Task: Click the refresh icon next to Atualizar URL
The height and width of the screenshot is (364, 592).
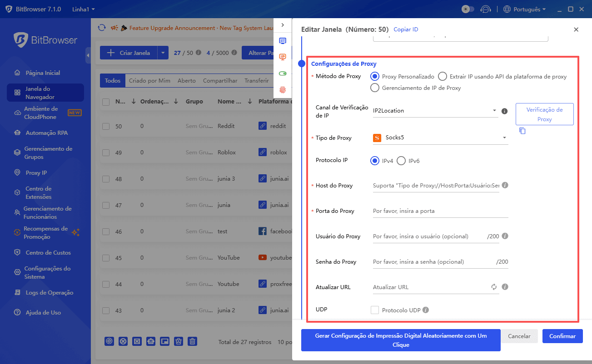Action: (494, 287)
